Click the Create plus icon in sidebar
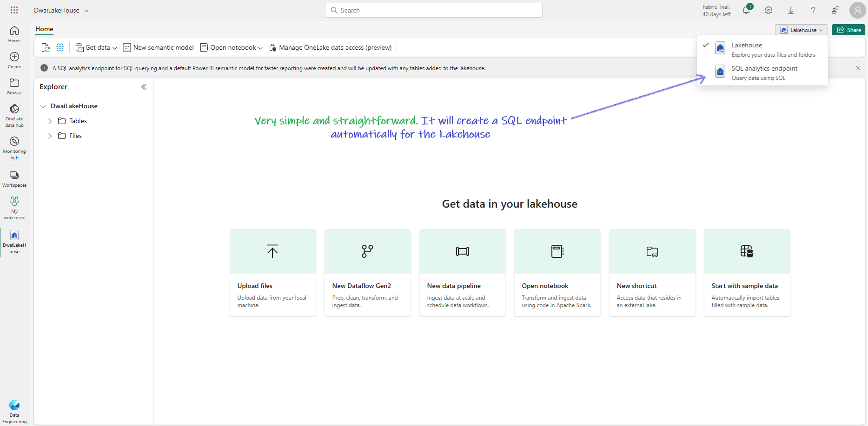This screenshot has width=868, height=426. point(14,57)
